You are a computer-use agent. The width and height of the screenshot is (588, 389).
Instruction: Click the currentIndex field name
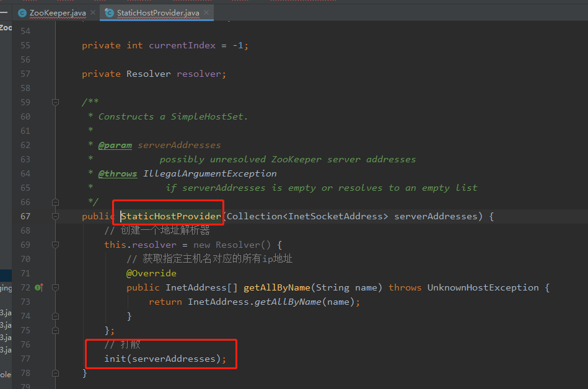pos(182,45)
